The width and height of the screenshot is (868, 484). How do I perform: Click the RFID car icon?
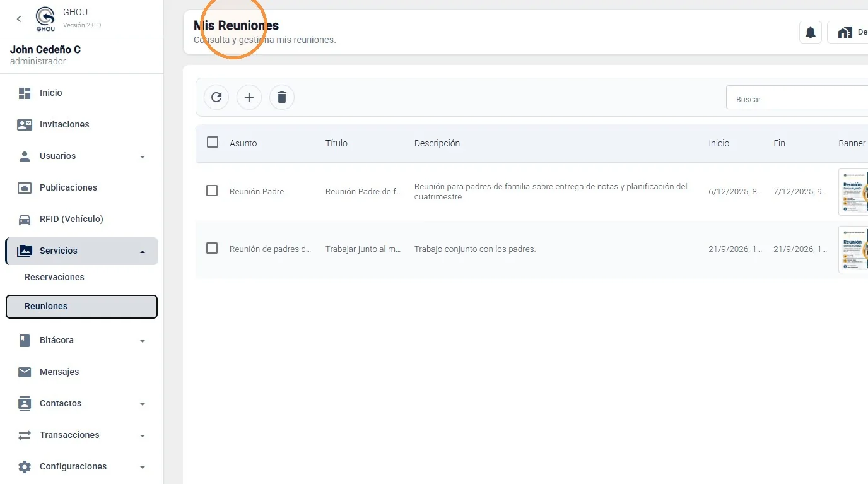click(x=25, y=219)
